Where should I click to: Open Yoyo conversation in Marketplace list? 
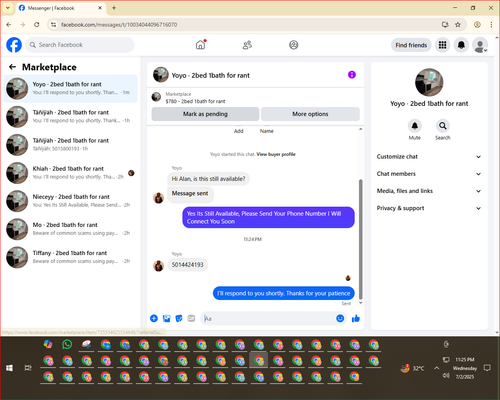pos(70,88)
